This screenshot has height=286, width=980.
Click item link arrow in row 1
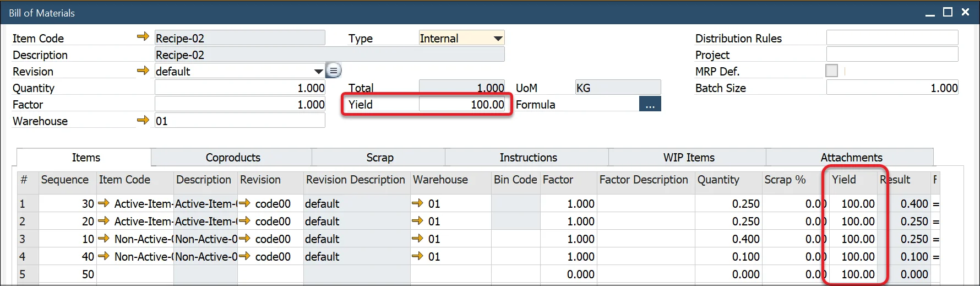pyautogui.click(x=104, y=204)
